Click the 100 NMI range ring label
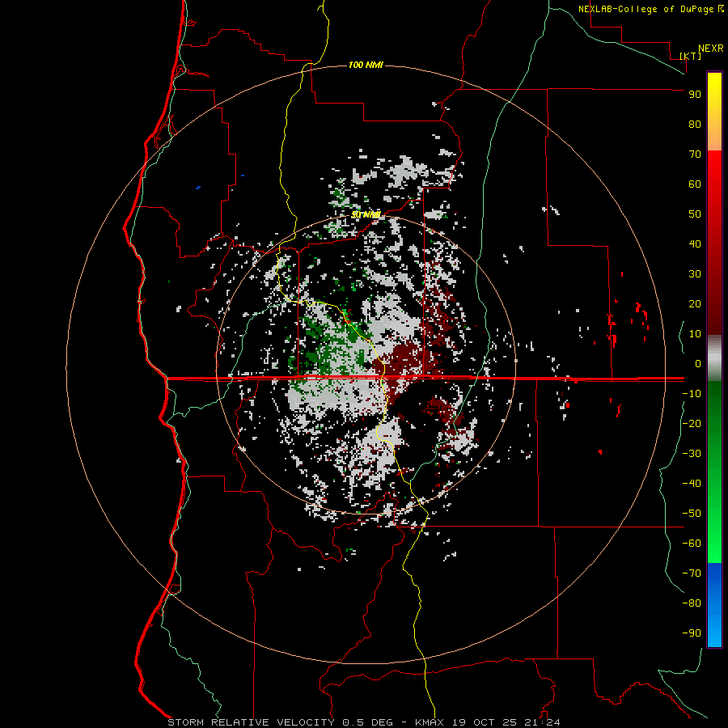The width and height of the screenshot is (728, 728). pyautogui.click(x=366, y=65)
